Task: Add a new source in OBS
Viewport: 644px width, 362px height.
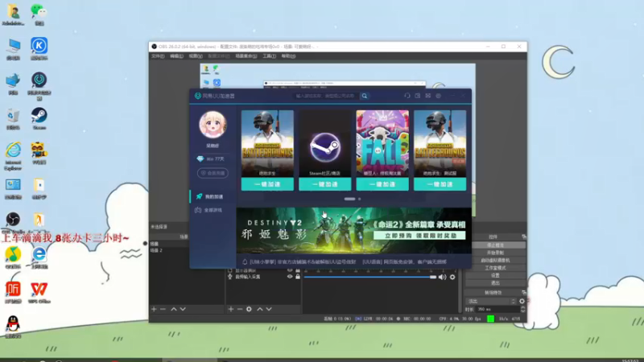Action: tap(231, 309)
